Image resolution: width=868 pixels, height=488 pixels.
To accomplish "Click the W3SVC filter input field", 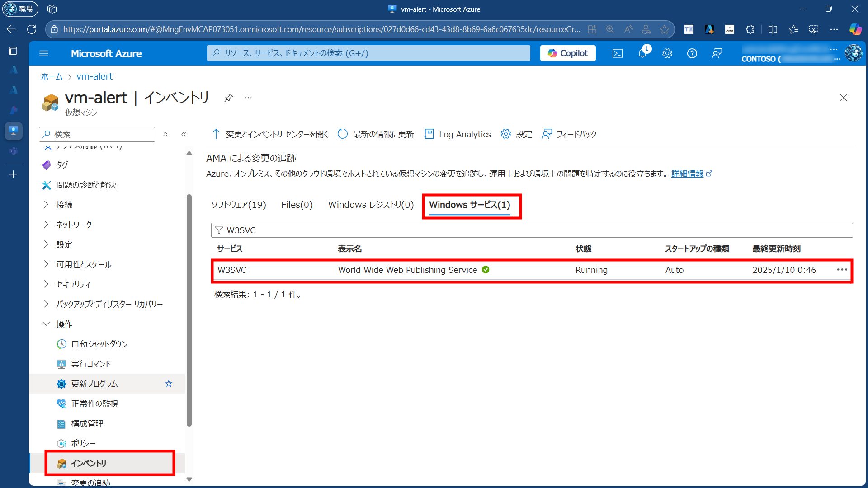I will click(x=532, y=230).
